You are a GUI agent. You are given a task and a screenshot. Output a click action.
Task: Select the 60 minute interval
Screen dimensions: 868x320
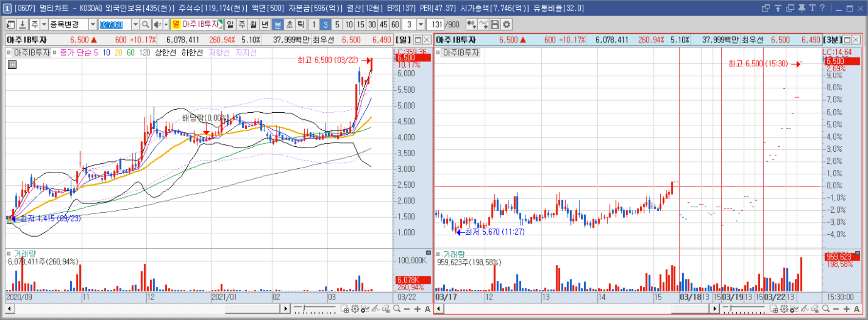tap(395, 24)
